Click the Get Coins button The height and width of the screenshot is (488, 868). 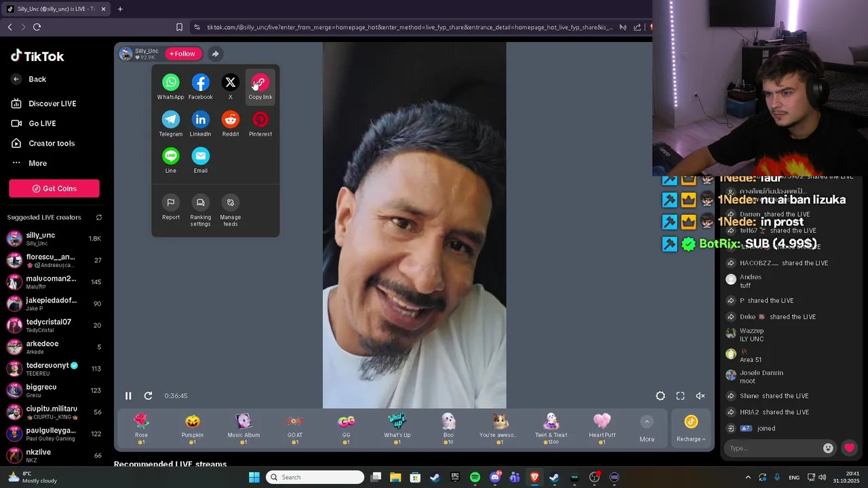(x=54, y=188)
